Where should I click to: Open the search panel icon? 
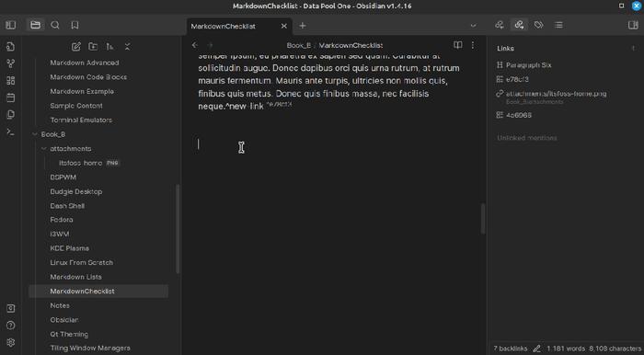pos(55,25)
